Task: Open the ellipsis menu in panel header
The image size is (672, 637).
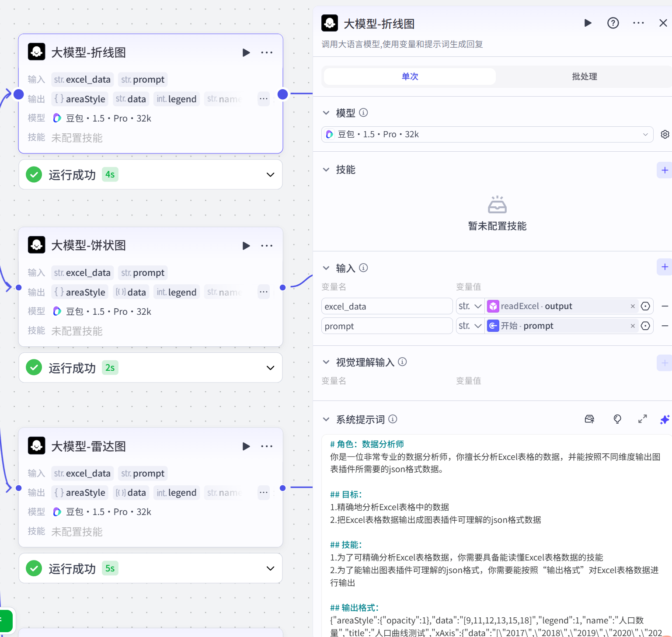Action: point(638,23)
